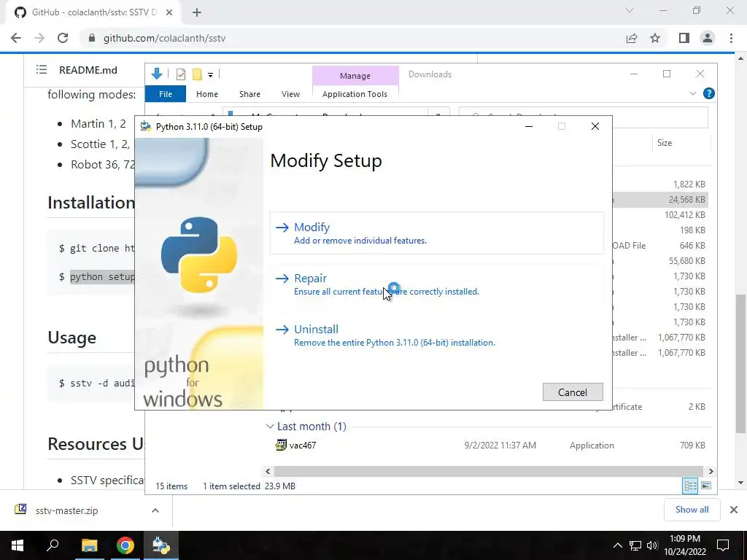Open downloaded sstv-master.zip file
747x560 pixels.
pos(66,510)
